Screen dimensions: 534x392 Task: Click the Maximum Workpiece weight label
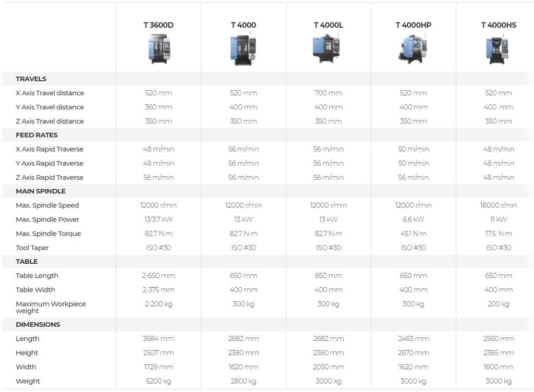click(x=51, y=307)
